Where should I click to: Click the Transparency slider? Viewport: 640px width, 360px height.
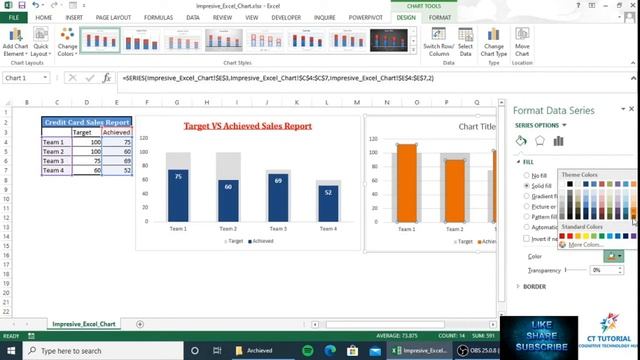(x=576, y=270)
